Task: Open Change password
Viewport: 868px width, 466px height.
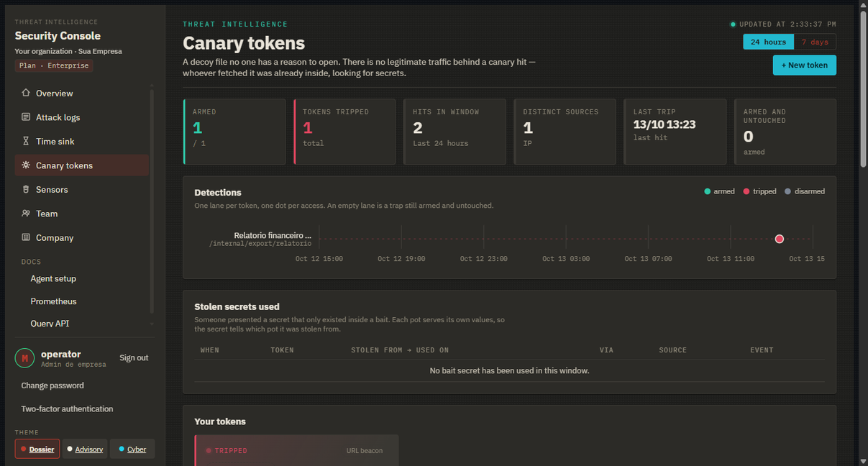Action: pyautogui.click(x=52, y=385)
